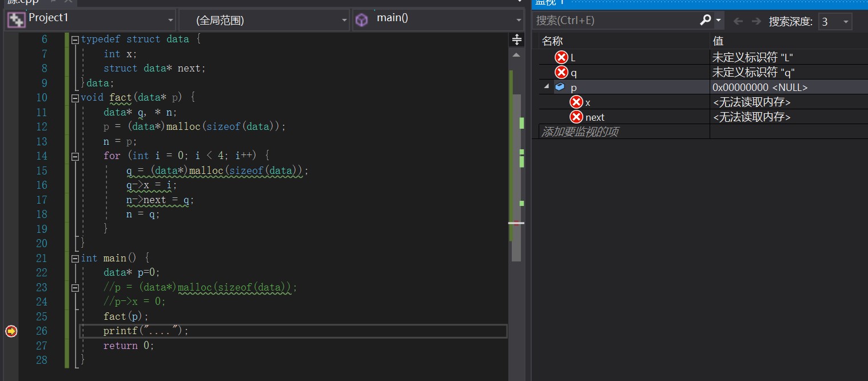Click the blue variable icon beside p
This screenshot has height=381, width=868.
pos(560,87)
